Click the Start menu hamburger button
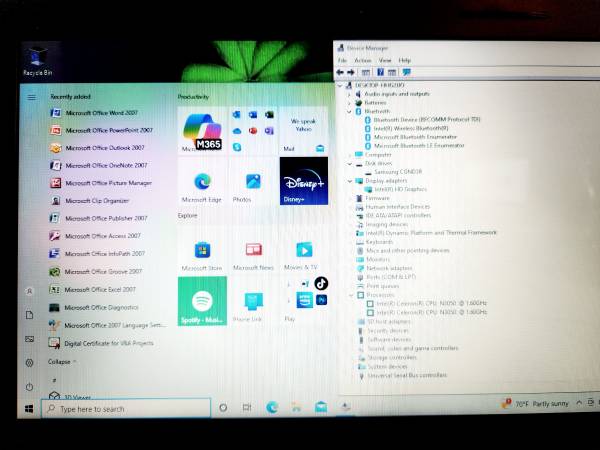 (x=31, y=98)
